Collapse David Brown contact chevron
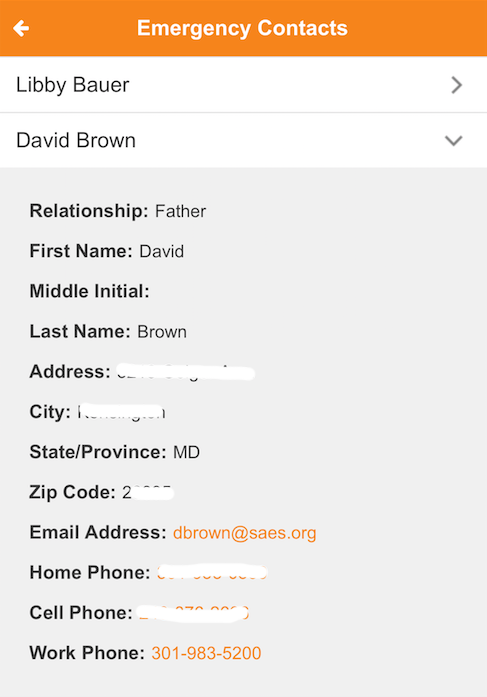This screenshot has width=487, height=697. click(x=454, y=141)
